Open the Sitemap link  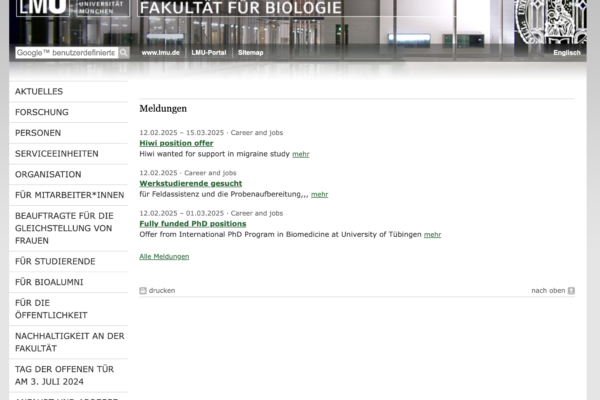pyautogui.click(x=250, y=53)
